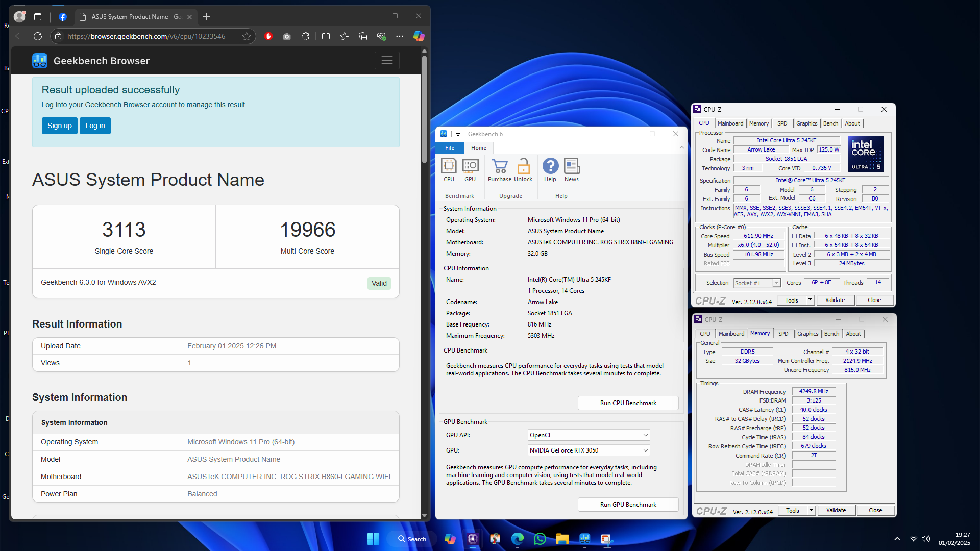Open the GPU dropdown showing GeForce RTX 3050

point(589,450)
